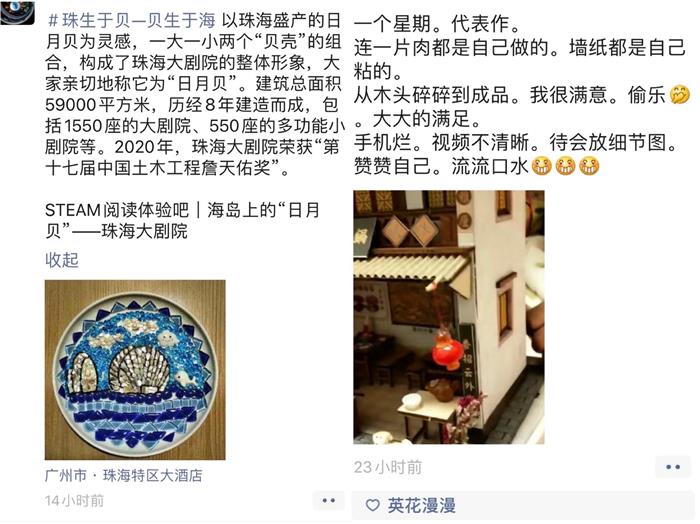Click the post text starting 一个星期。代表作
Screen dimensions: 700x524
[437, 24]
